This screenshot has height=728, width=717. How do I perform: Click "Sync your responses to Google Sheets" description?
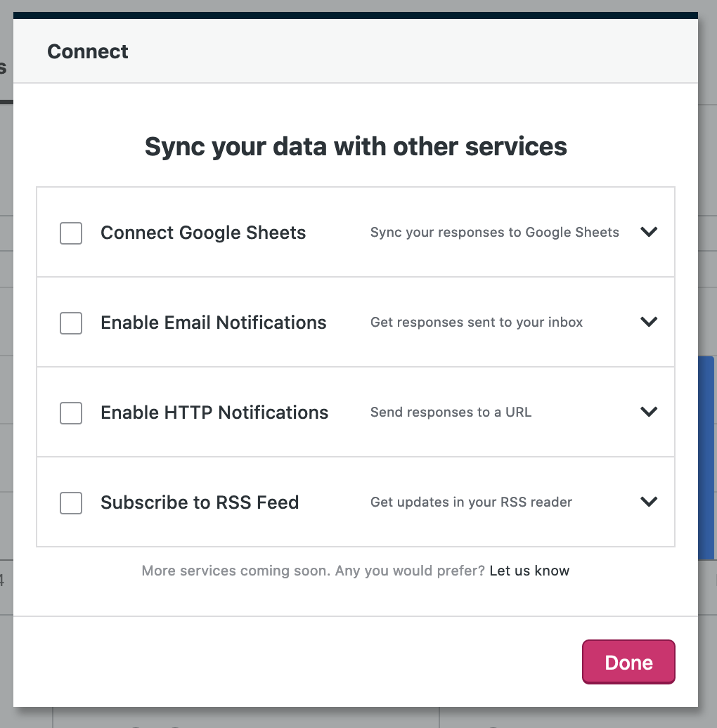(x=495, y=233)
